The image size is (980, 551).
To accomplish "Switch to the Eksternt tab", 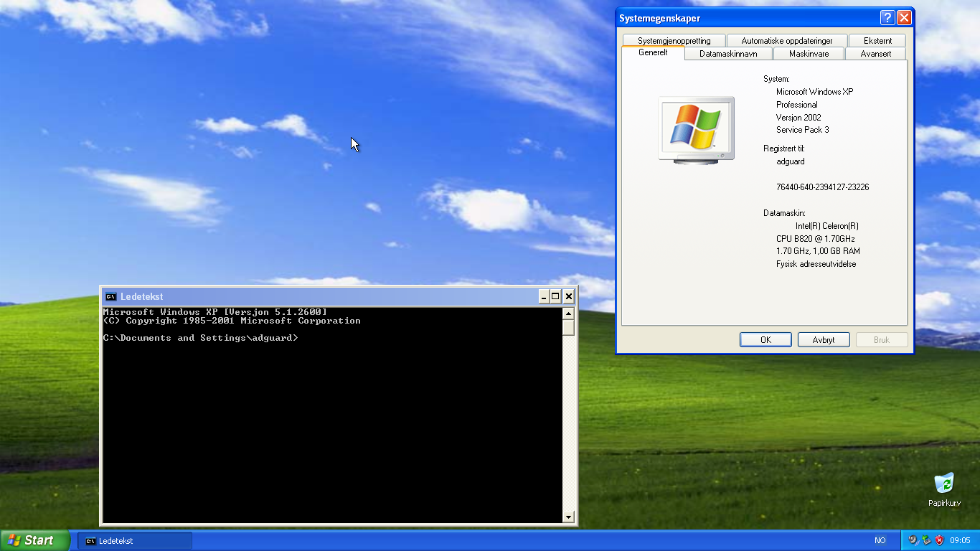I will pos(877,40).
